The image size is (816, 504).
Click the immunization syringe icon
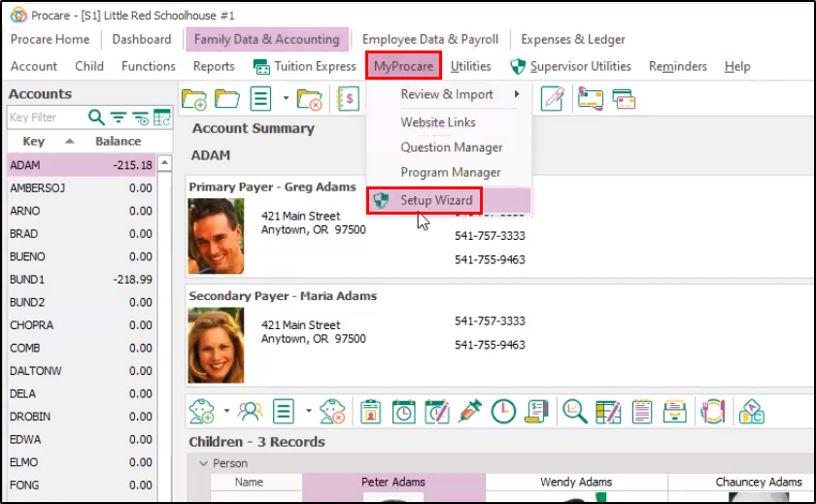click(470, 412)
